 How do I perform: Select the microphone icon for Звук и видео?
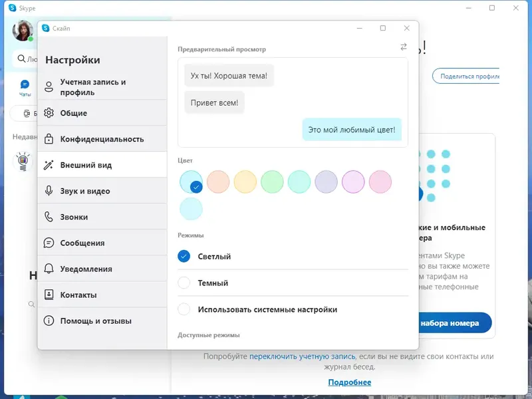point(49,190)
